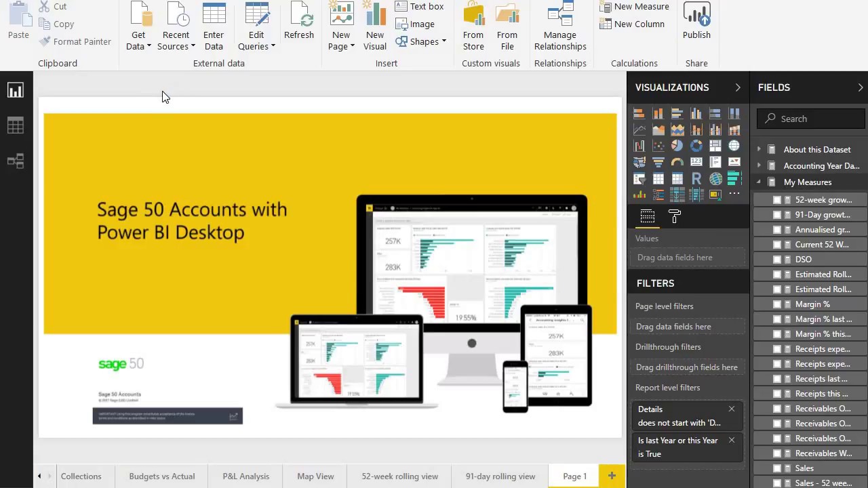
Task: Check the 52-week grow... measure
Action: [x=777, y=200]
